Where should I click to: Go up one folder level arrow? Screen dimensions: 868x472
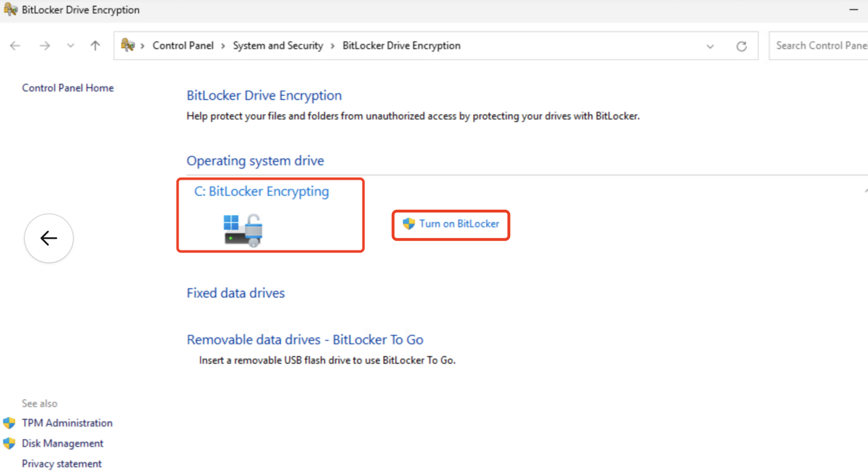tap(95, 46)
